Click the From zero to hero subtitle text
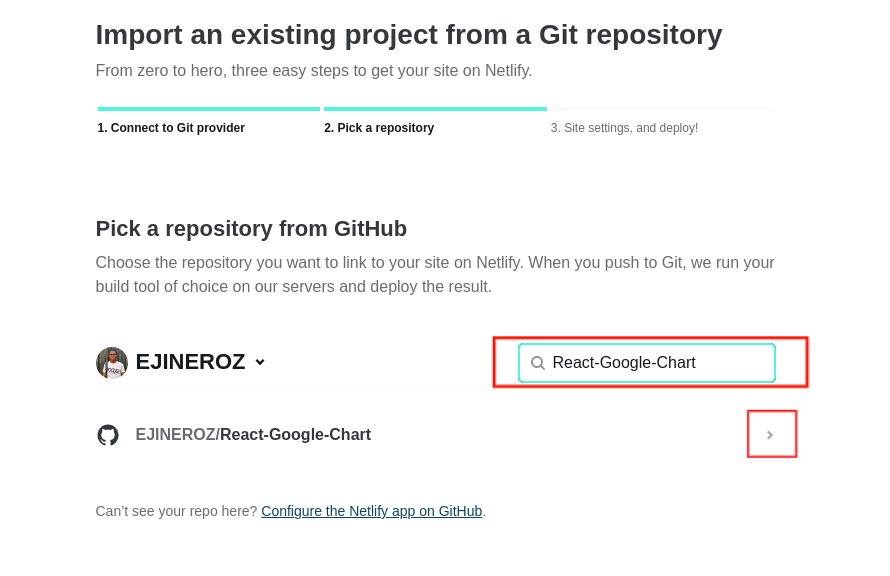This screenshot has height=576, width=890. click(314, 70)
